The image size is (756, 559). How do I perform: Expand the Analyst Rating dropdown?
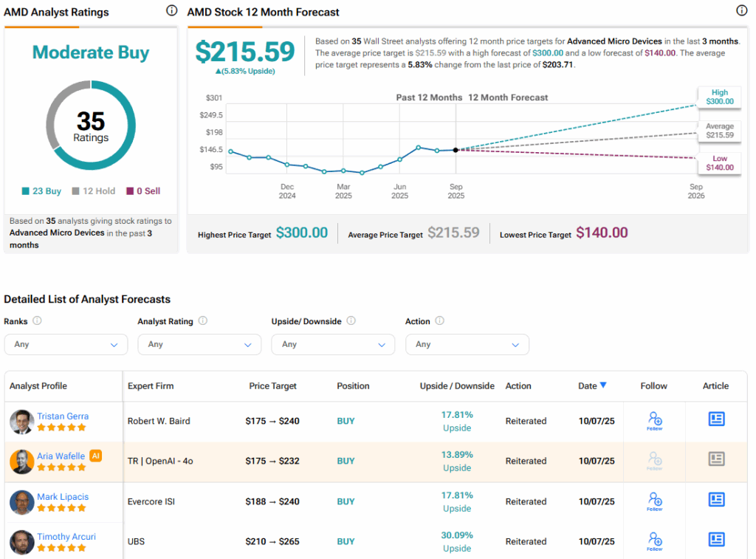tap(199, 344)
